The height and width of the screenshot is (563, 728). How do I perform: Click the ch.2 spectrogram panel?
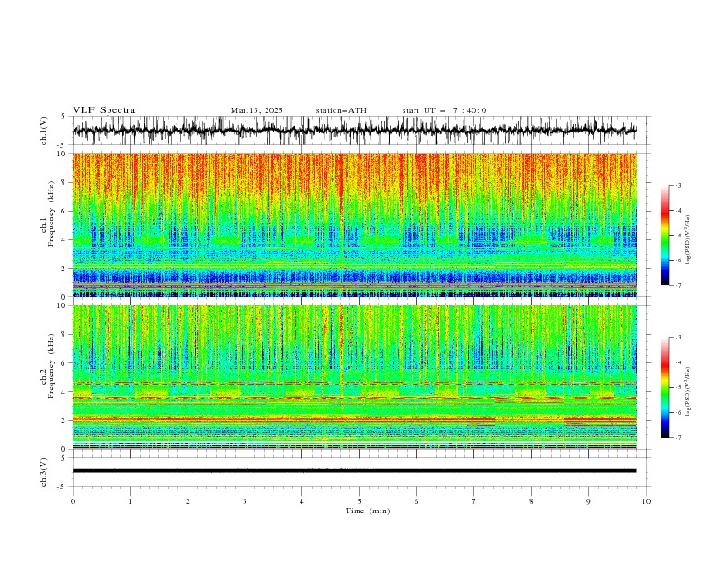coord(355,377)
